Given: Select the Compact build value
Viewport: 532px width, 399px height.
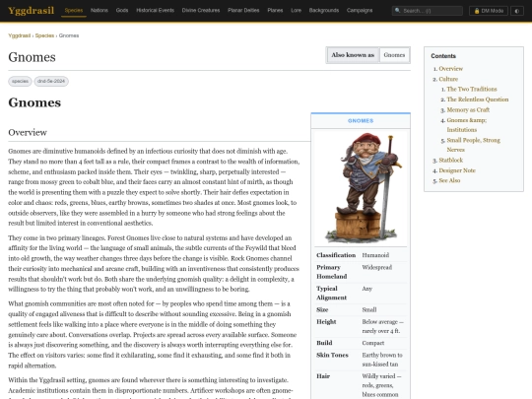Looking at the screenshot, I should [x=372, y=343].
